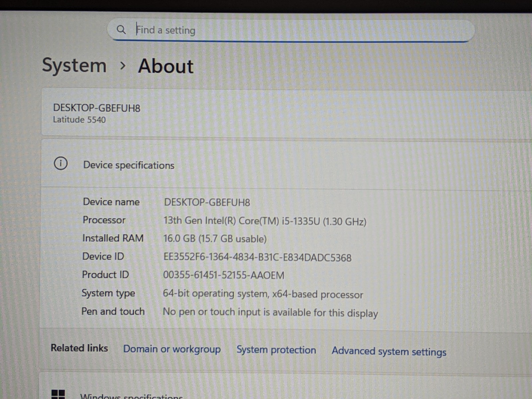
Task: Select processor value 13th Gen Intel Core i5-1335U
Action: click(x=265, y=221)
